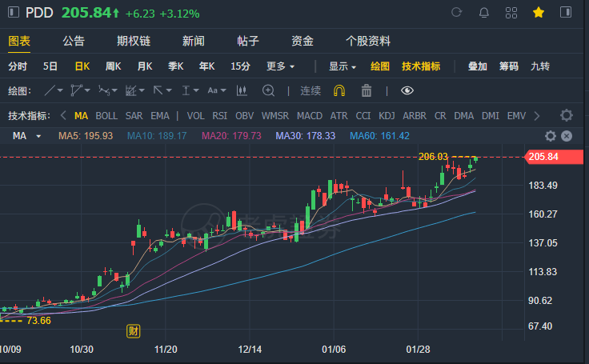Select the 季K chart period
Image resolution: width=589 pixels, height=364 pixels.
(175, 66)
